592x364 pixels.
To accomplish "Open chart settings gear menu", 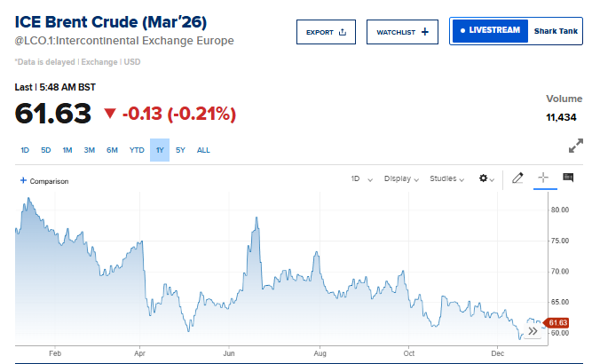I will tap(486, 178).
